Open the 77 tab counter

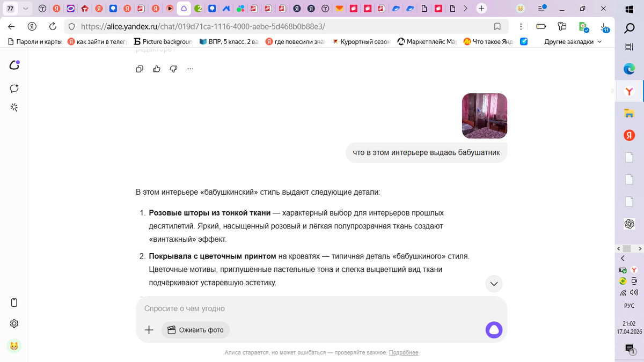10,9
